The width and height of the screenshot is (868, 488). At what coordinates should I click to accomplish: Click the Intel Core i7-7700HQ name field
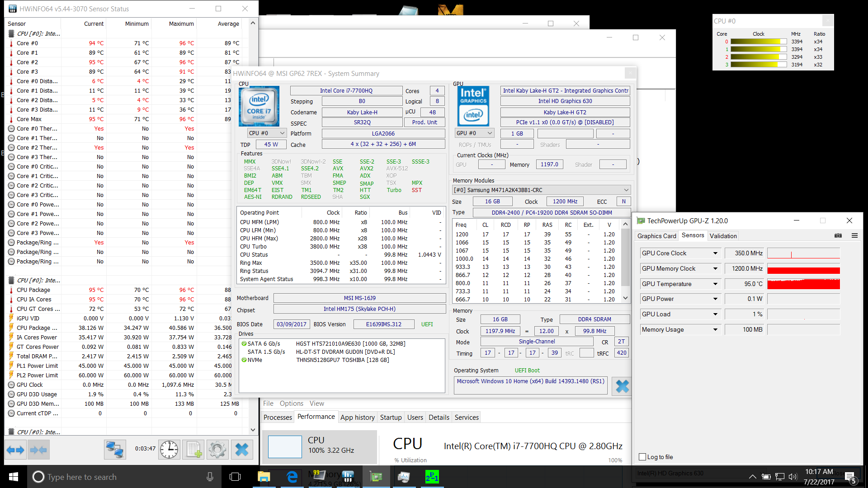click(346, 90)
